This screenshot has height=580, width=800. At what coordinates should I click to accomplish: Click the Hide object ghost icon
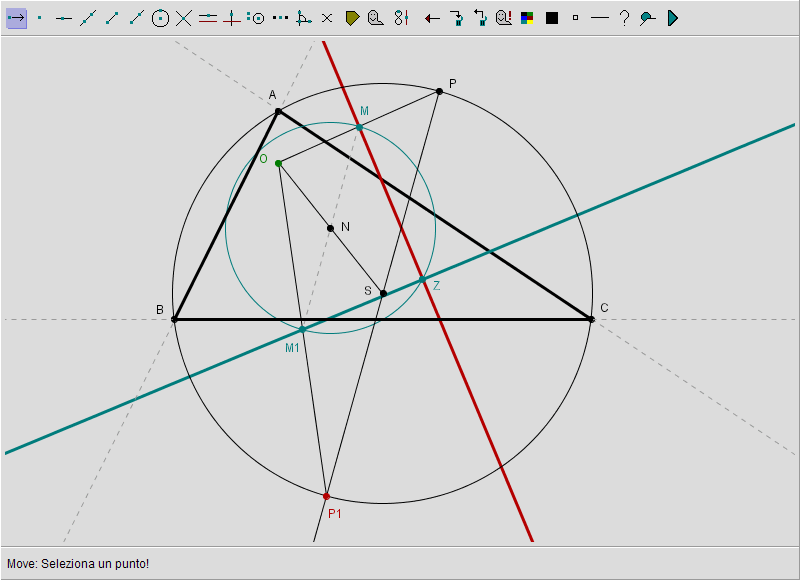(x=376, y=18)
